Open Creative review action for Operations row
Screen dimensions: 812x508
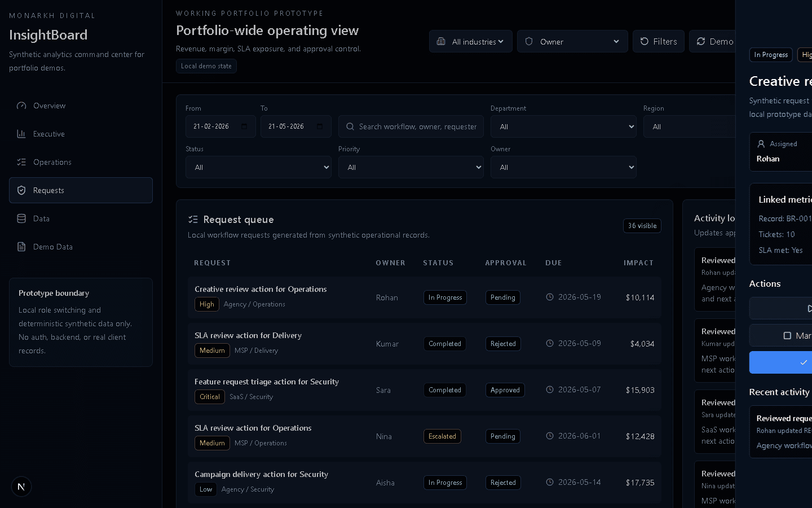point(425,297)
